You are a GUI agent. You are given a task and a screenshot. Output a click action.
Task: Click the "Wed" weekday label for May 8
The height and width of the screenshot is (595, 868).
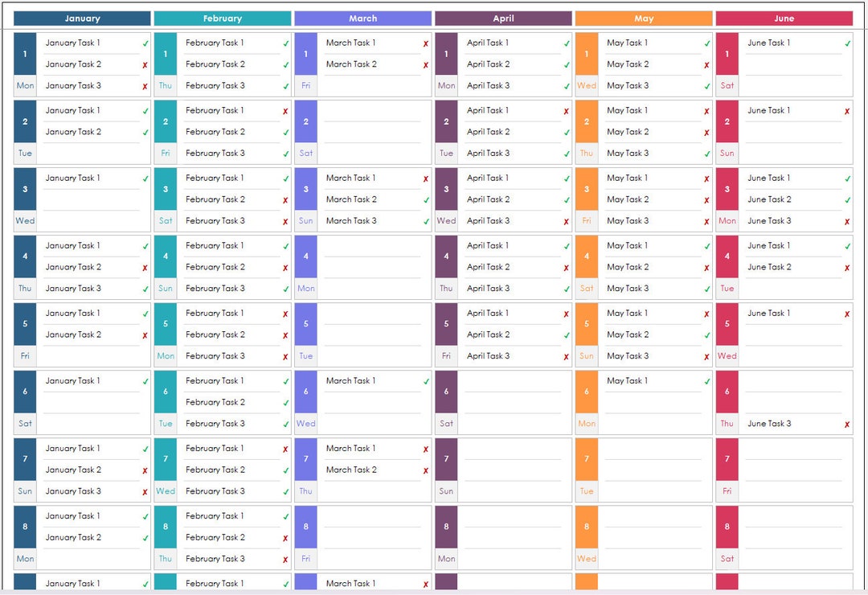pyautogui.click(x=587, y=559)
